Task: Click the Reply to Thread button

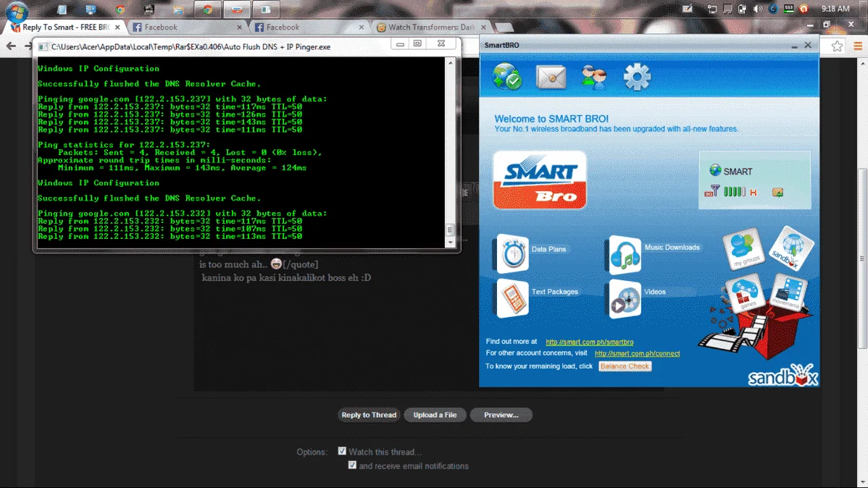Action: [x=369, y=415]
